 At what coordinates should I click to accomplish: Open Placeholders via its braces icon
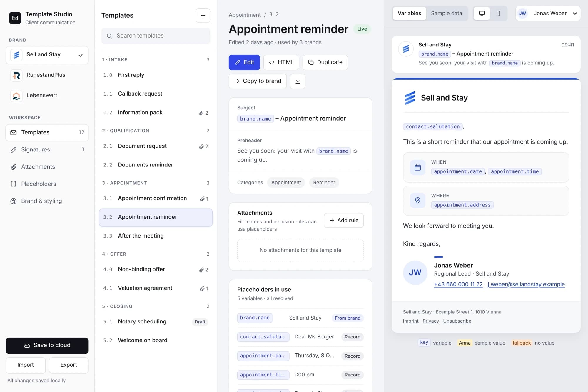pyautogui.click(x=13, y=184)
